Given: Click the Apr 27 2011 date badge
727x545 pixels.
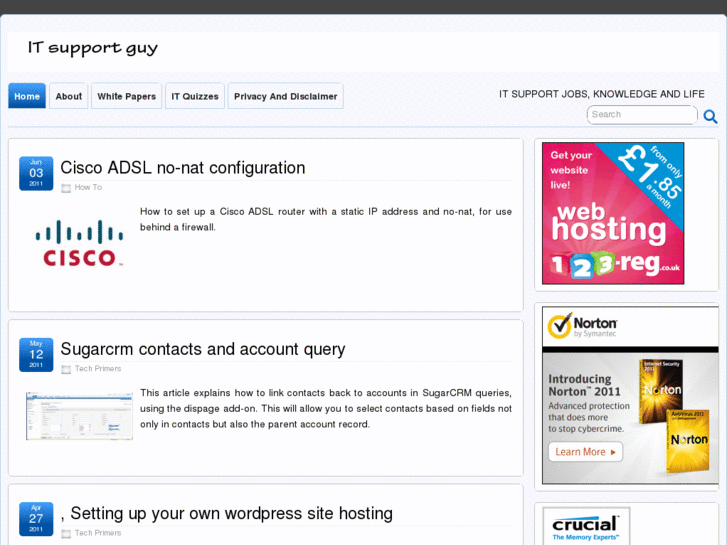Looking at the screenshot, I should (36, 519).
